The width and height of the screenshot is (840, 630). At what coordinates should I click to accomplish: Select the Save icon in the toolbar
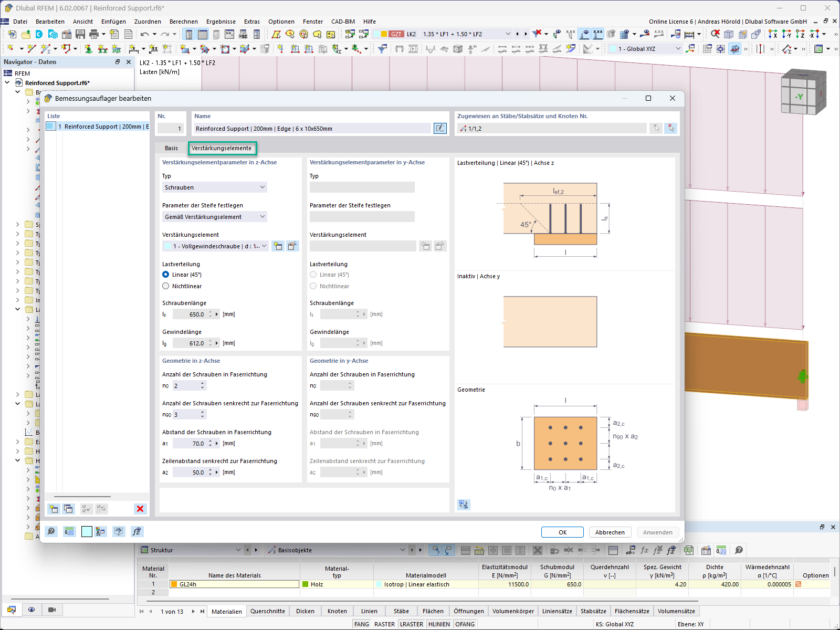80,34
